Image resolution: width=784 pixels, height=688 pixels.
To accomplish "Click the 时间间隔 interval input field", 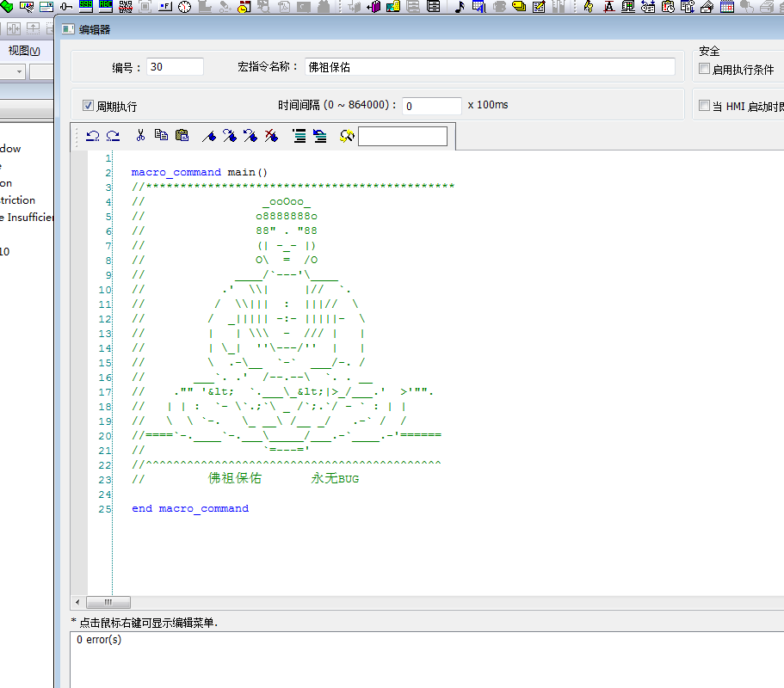I will coord(431,106).
